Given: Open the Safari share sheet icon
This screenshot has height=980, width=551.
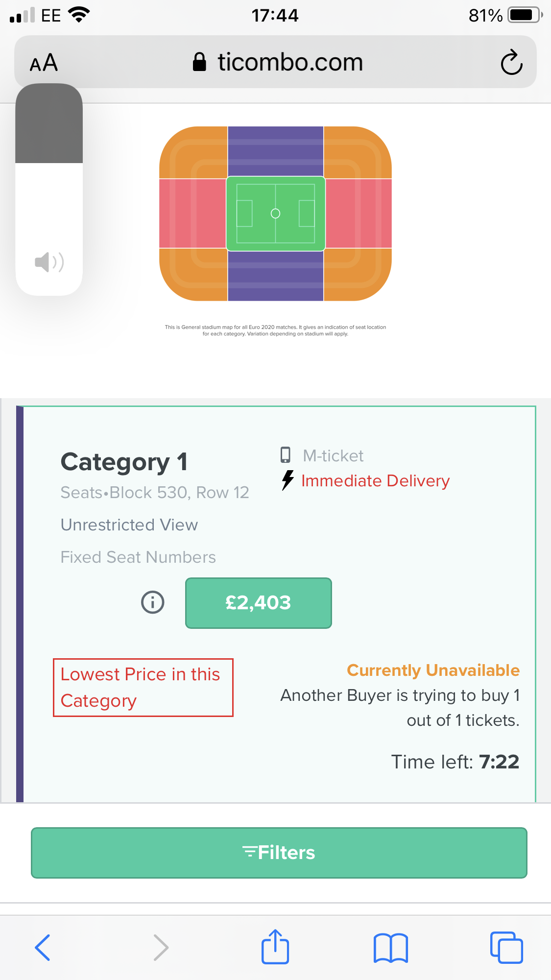Looking at the screenshot, I should pos(275,947).
